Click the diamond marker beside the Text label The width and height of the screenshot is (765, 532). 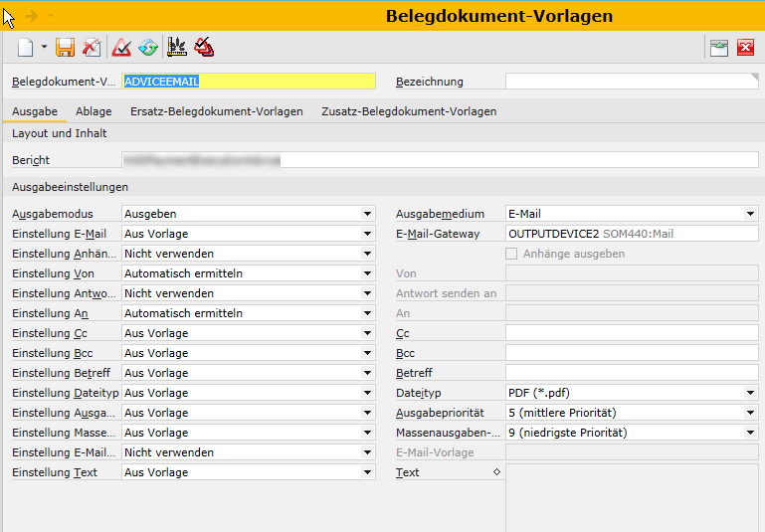point(496,472)
